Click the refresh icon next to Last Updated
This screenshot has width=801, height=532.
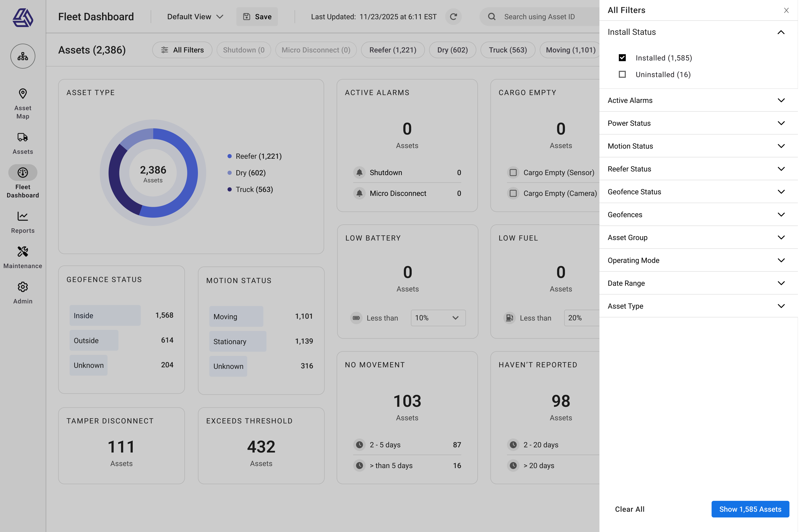click(453, 16)
